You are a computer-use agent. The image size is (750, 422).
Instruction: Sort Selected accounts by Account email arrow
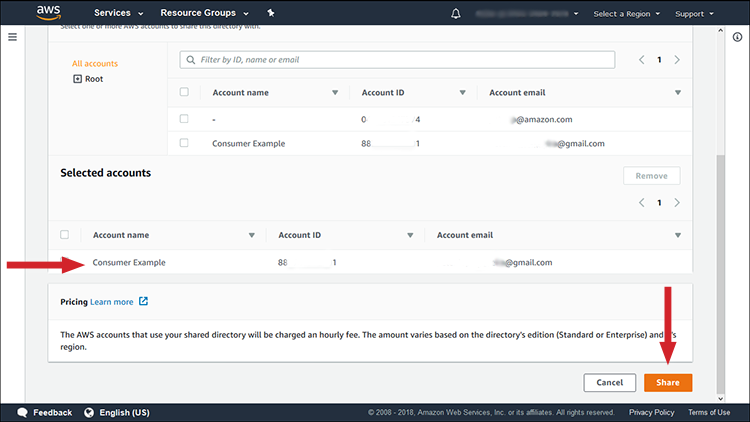tap(678, 235)
